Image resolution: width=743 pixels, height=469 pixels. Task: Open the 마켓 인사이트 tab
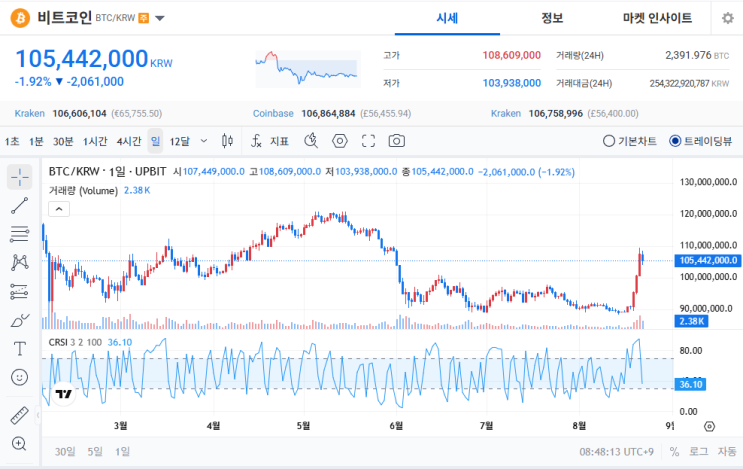657,18
